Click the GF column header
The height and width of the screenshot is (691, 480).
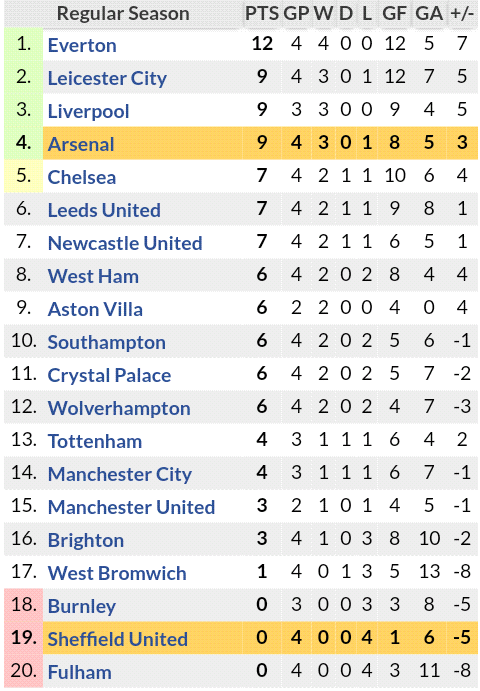click(394, 14)
